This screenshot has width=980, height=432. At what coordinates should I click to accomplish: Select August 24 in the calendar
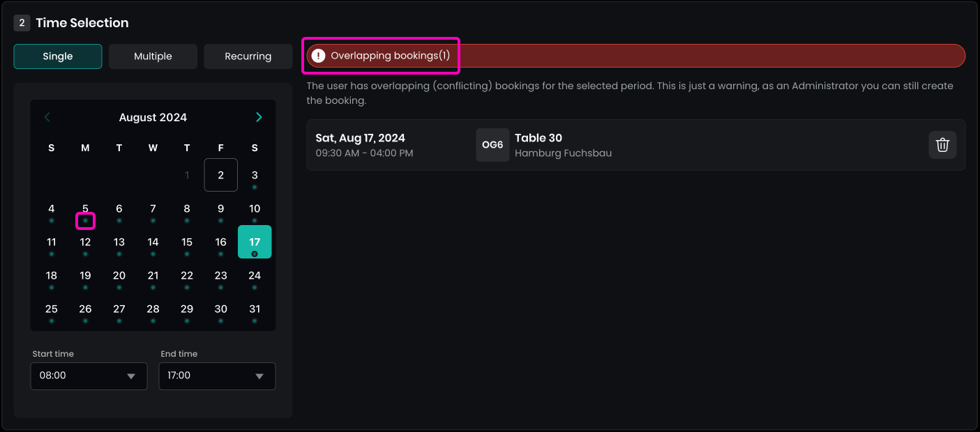pos(255,275)
